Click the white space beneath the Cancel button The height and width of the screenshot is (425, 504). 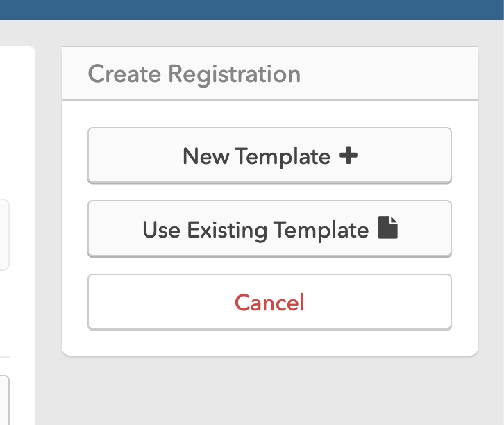tap(269, 342)
